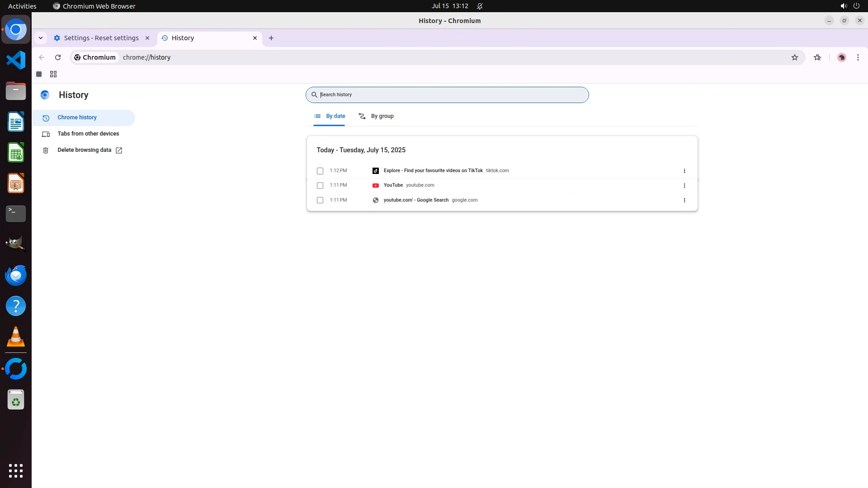Open the YouTube youtube.com history link
Image resolution: width=868 pixels, height=488 pixels.
tap(393, 185)
